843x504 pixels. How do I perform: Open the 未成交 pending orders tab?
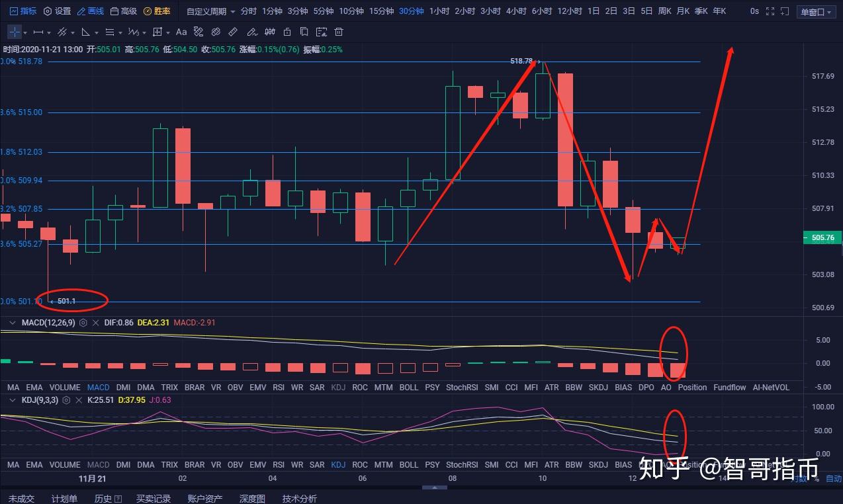[x=21, y=499]
